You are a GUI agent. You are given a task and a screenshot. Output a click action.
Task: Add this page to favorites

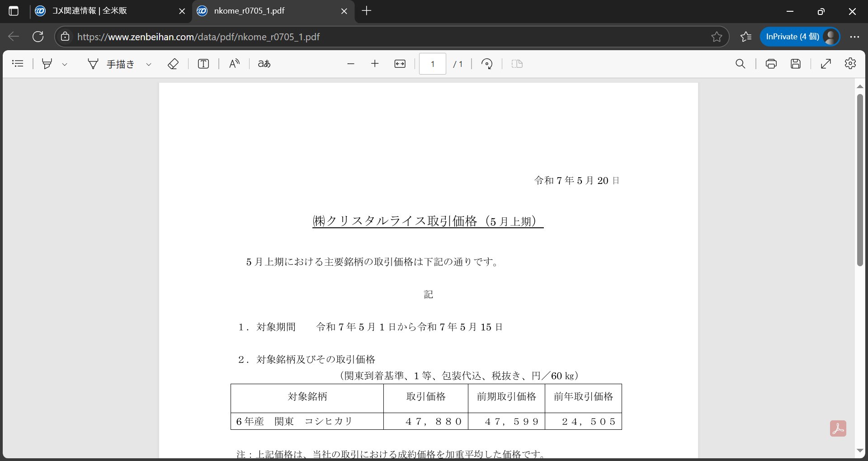pos(717,37)
